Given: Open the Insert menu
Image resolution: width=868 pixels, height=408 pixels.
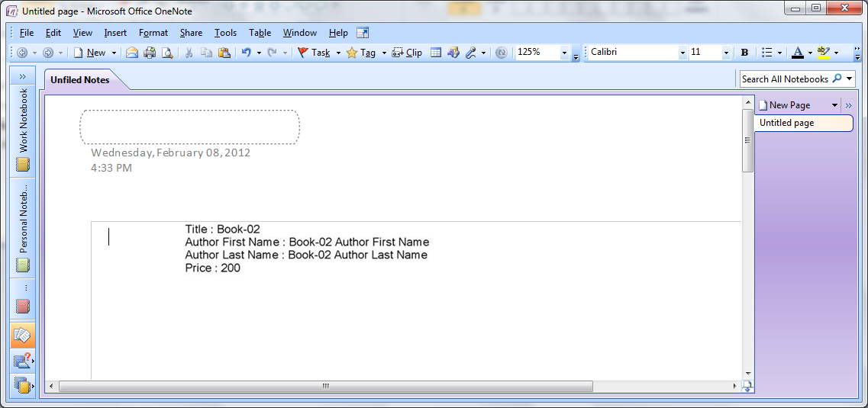Looking at the screenshot, I should (x=115, y=33).
